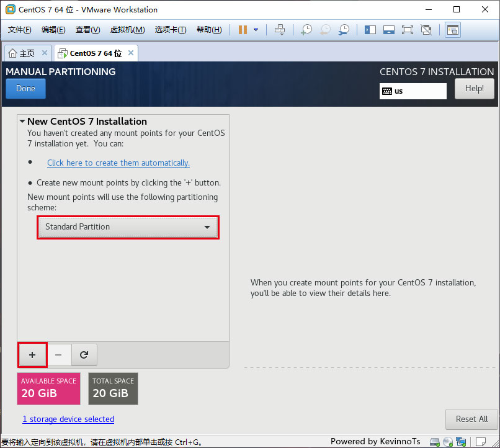Toggle the library sidebar view
The width and height of the screenshot is (500, 448).
coord(370,30)
